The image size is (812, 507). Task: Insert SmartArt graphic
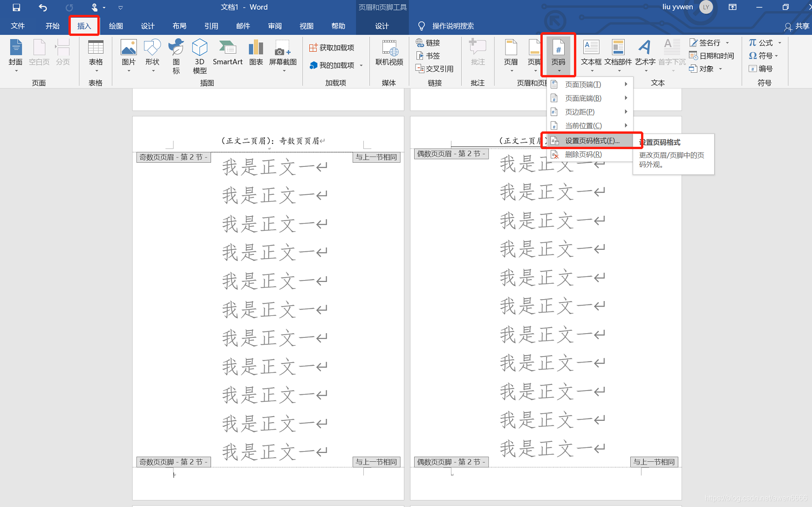click(x=228, y=52)
